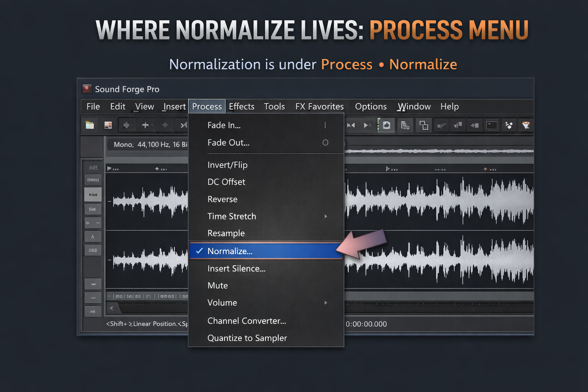This screenshot has width=588, height=392.
Task: Click the skip-to-start transport icon
Action: pos(351,125)
